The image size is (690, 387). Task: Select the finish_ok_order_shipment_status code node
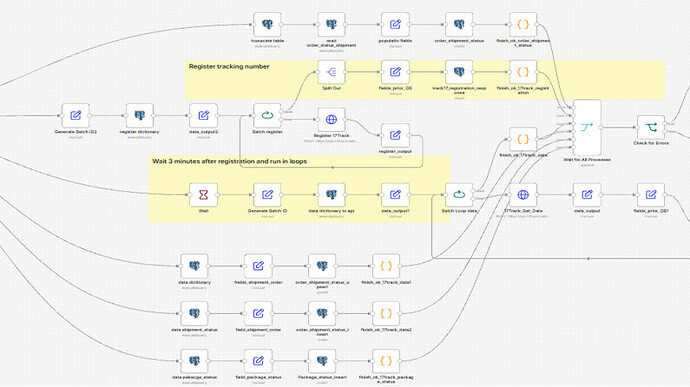pyautogui.click(x=523, y=25)
